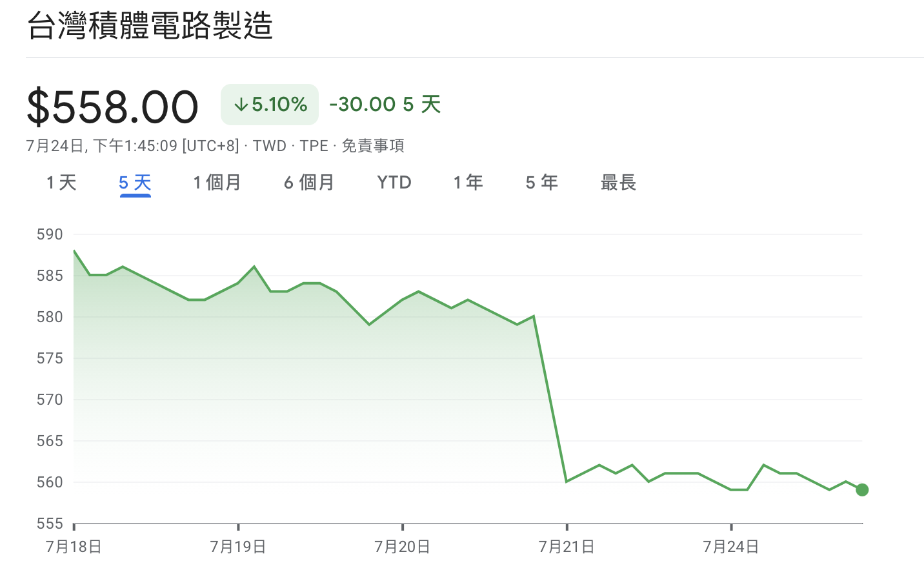Click the 7月21日 x-axis date marker

(x=567, y=547)
